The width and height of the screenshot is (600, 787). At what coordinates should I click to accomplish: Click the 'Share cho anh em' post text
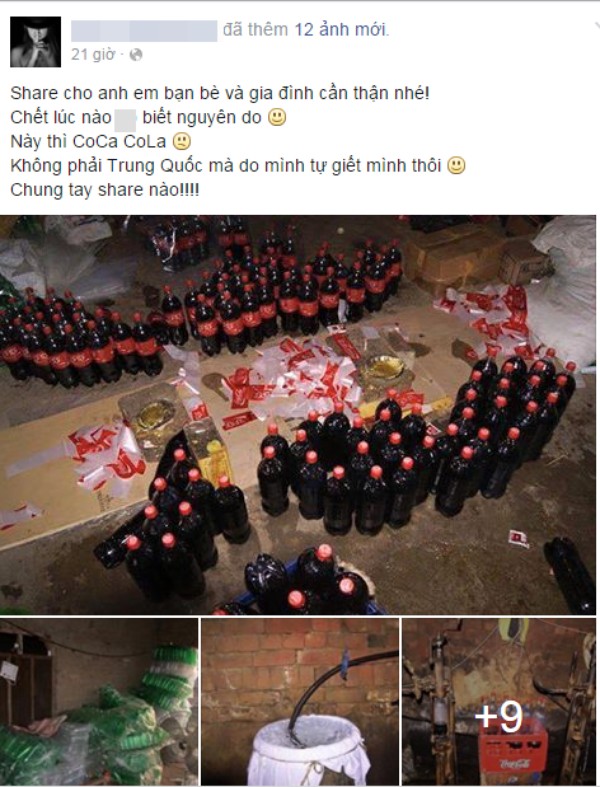220,93
